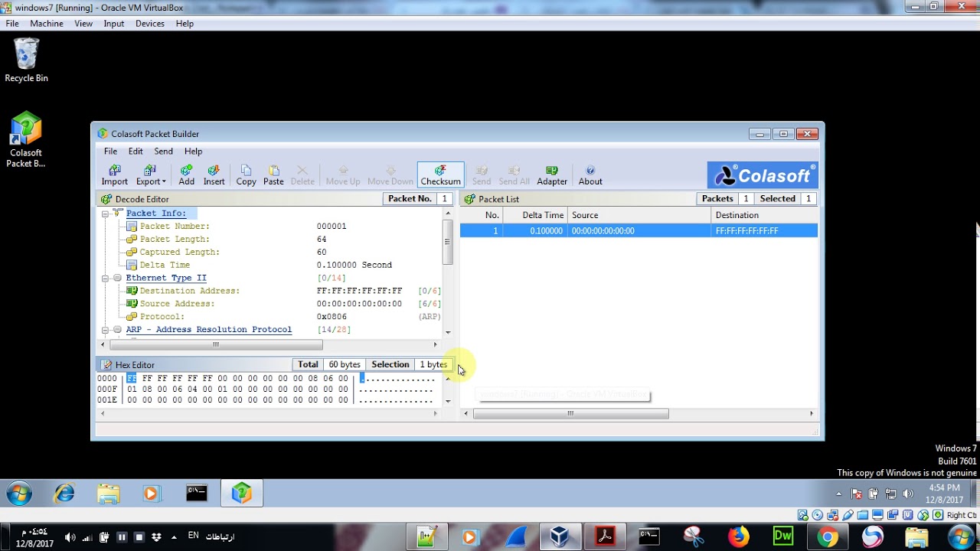The height and width of the screenshot is (551, 980).
Task: Click the 00:00:00:00:00:00 source address value
Action: click(x=359, y=304)
